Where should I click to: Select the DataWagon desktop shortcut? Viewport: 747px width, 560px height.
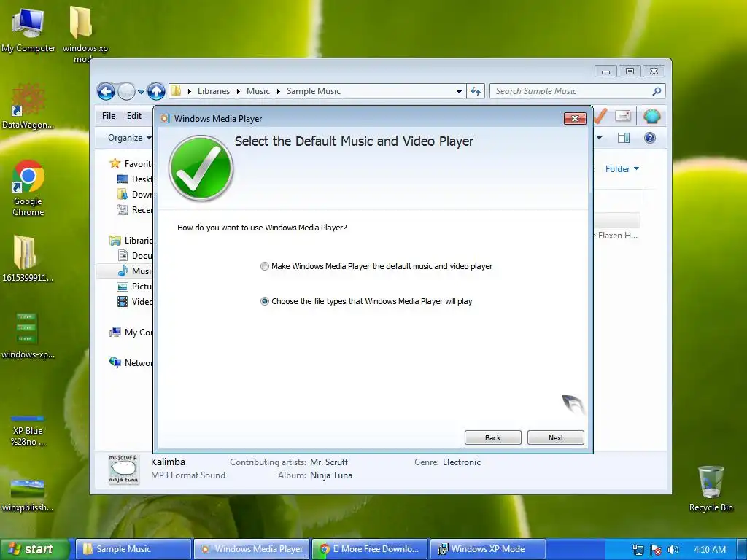tap(28, 106)
